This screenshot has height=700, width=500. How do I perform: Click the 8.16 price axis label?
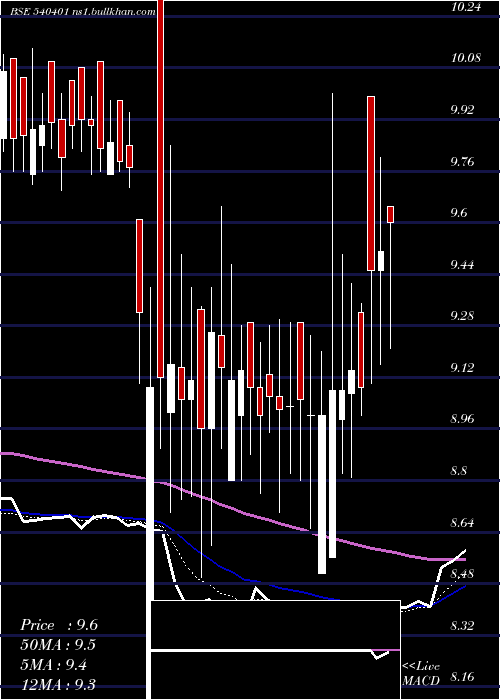click(462, 677)
